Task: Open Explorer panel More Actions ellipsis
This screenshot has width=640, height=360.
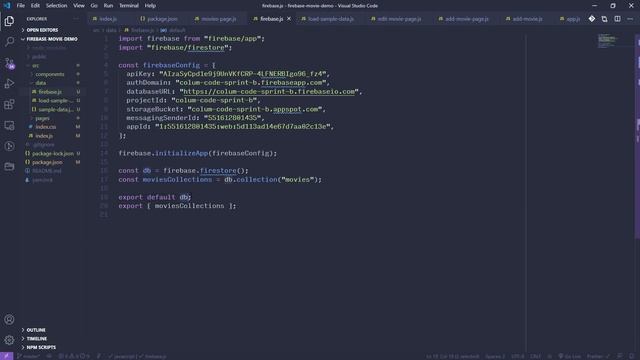Action: coord(76,19)
